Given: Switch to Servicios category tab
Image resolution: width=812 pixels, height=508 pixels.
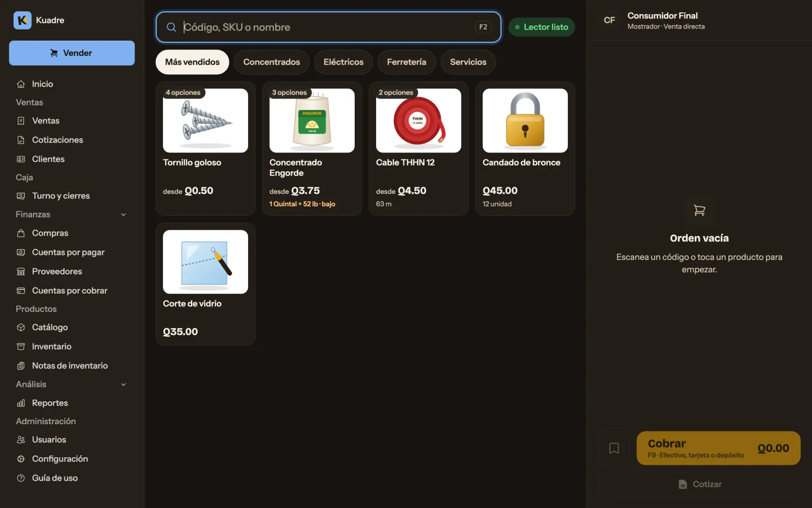Looking at the screenshot, I should tap(468, 62).
